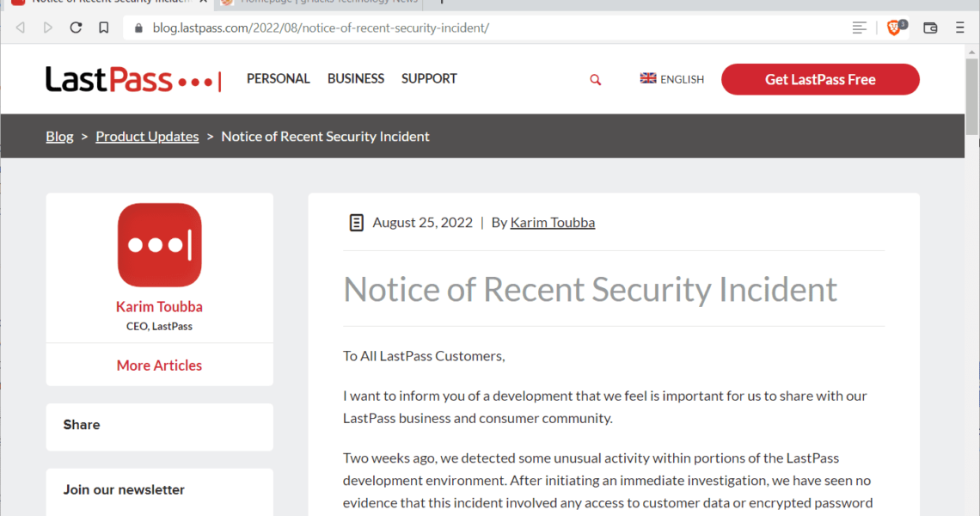Open the More Articles link
Viewport: 980px width, 516px height.
tap(159, 365)
